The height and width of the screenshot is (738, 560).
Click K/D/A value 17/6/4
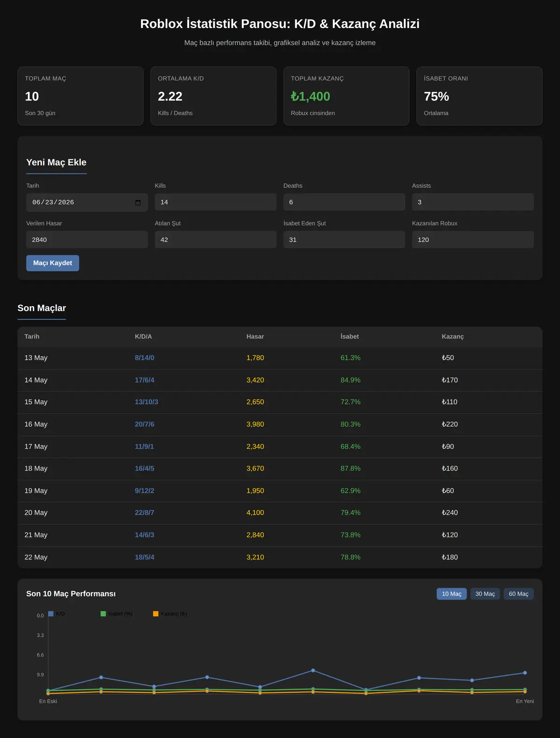(x=145, y=380)
